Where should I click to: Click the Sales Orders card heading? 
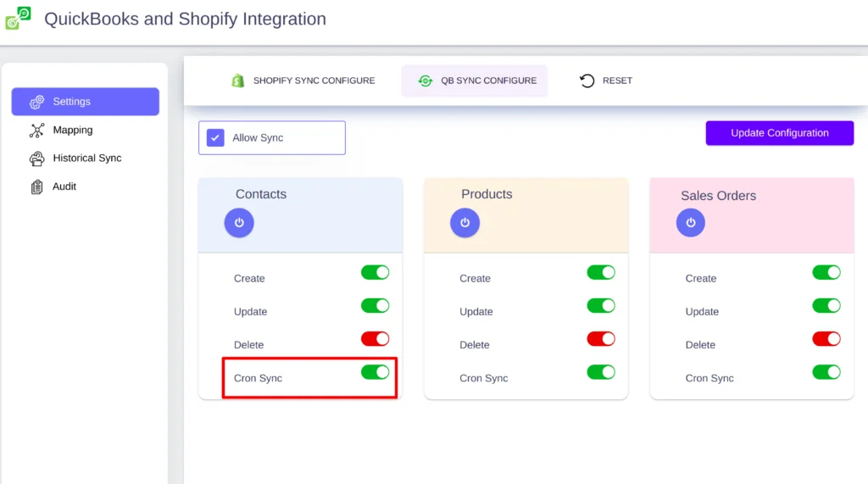tap(718, 196)
